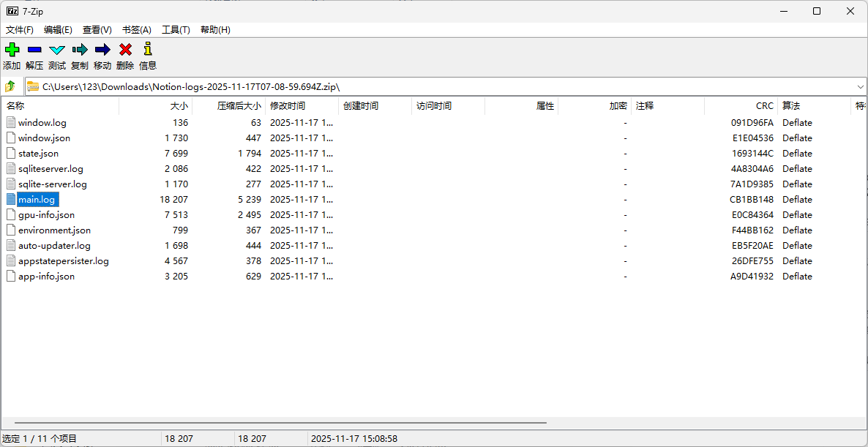Click the app-info.json file icon
Viewport: 868px width, 447px height.
coord(11,276)
